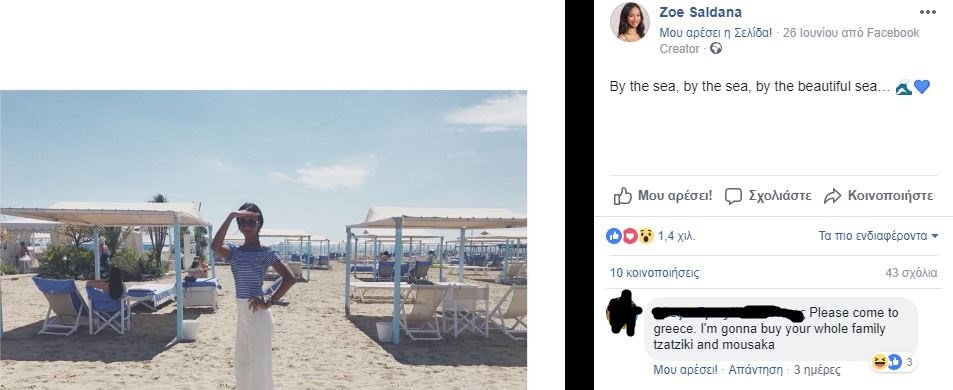Open the Τα πιο ενδιαφέροντα sort dropdown
953x390 pixels.
[x=878, y=236]
